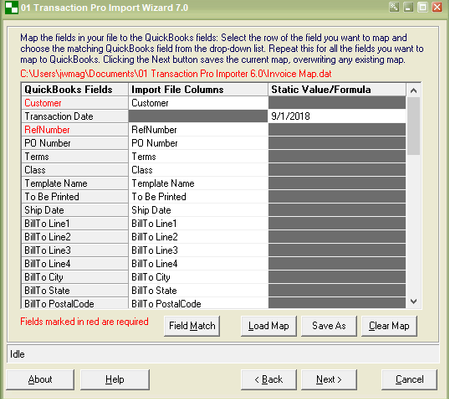Minimize the Import Wizard window
Viewport: 449px width, 399px height.
click(x=409, y=7)
